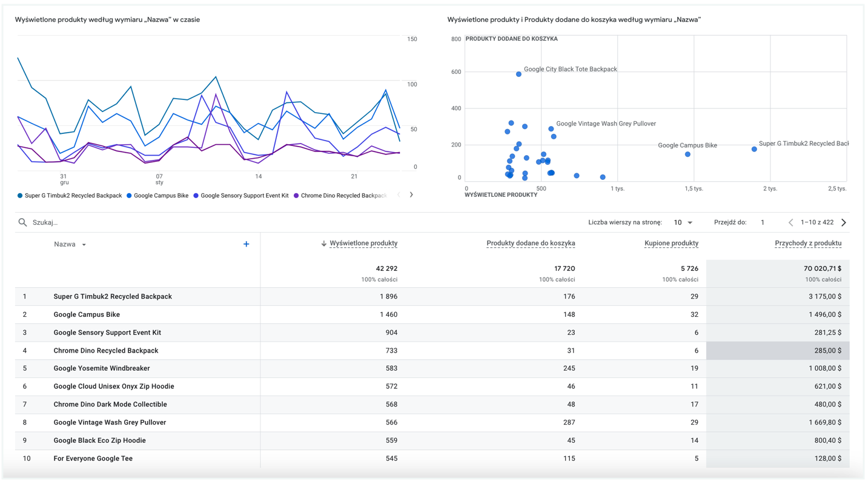The height and width of the screenshot is (484, 868).
Task: Click the Chrome Dino Recycled Backpack legend color dot
Action: coord(296,196)
